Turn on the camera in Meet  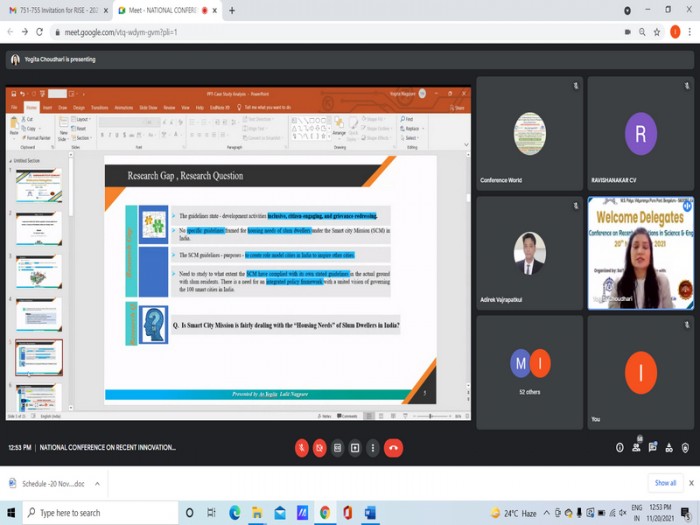tap(320, 448)
